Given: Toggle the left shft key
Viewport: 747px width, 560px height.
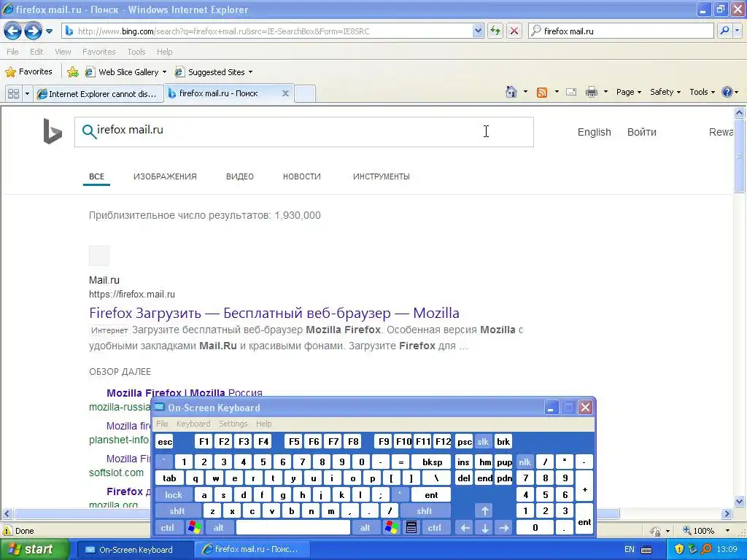Looking at the screenshot, I should (x=177, y=511).
